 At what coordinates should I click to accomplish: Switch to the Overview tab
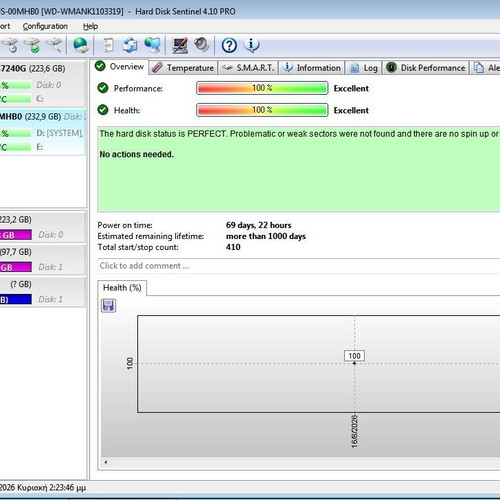[119, 67]
